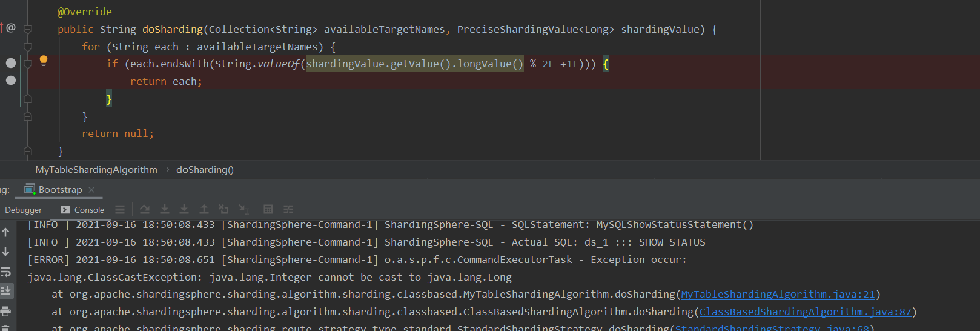Click the clear console trash icon
This screenshot has height=331, width=980.
pyautogui.click(x=5, y=327)
